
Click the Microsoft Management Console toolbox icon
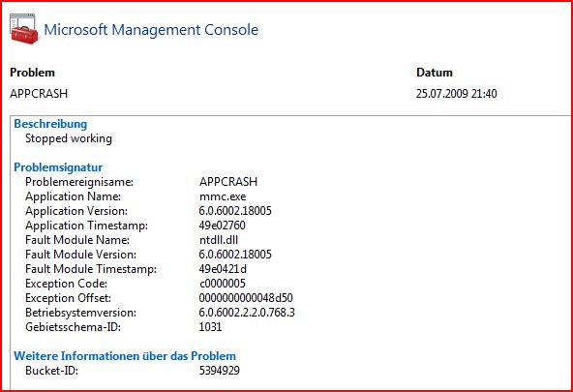click(x=24, y=29)
